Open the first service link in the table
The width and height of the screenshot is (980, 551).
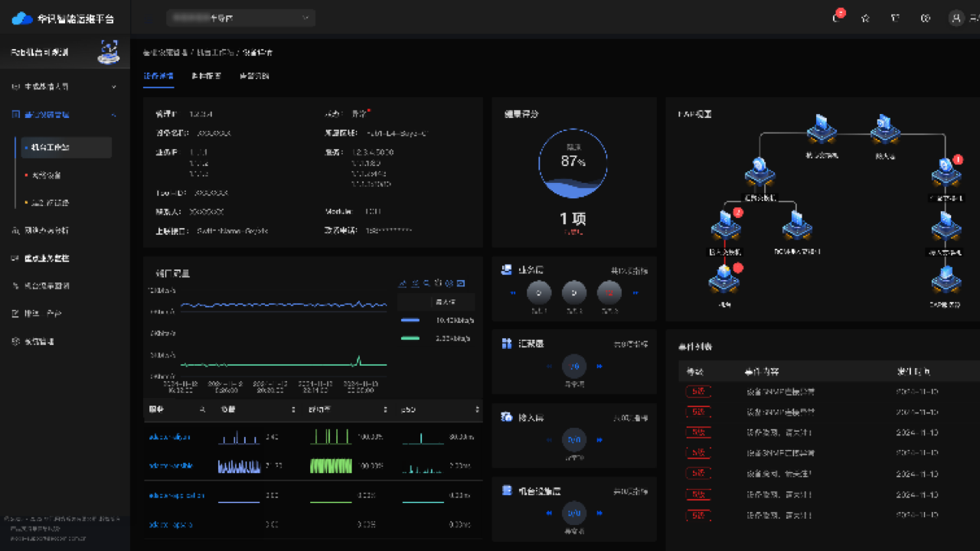point(170,438)
